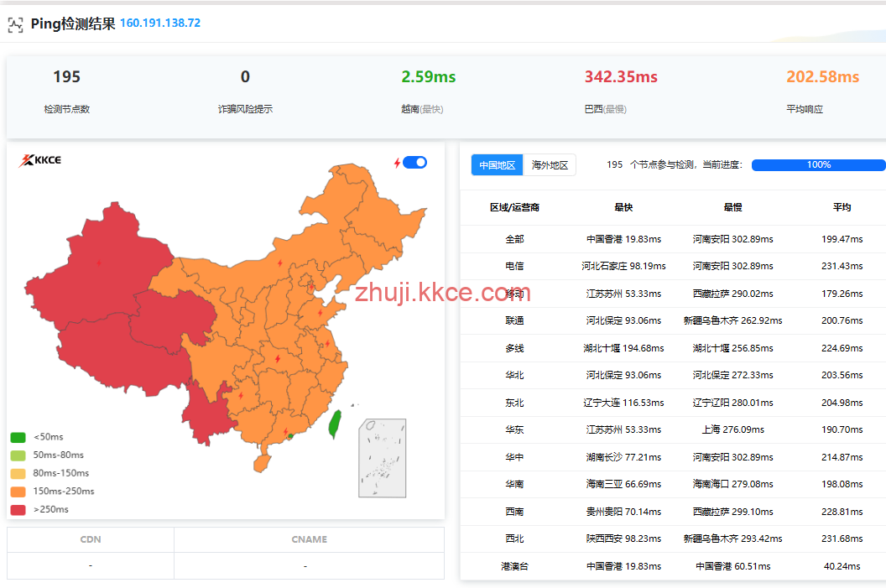Select the 港澳台 row in results table
Viewport: 886px width, 588px height.
click(x=514, y=566)
